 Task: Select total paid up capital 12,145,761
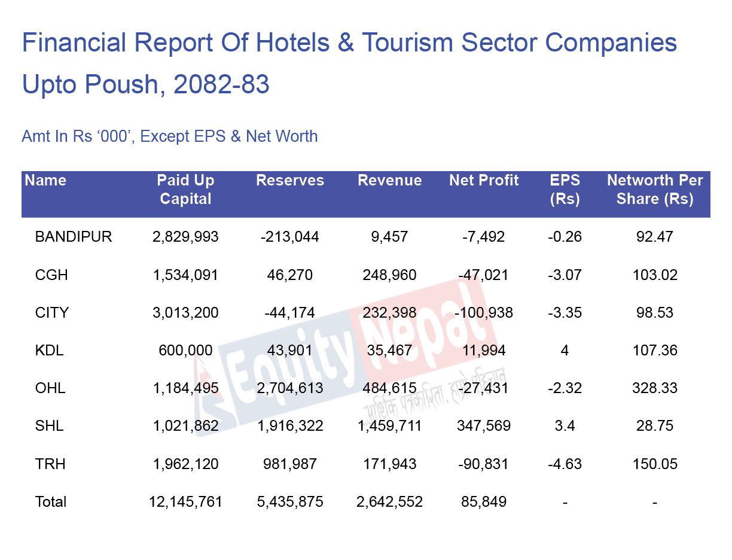click(x=185, y=502)
